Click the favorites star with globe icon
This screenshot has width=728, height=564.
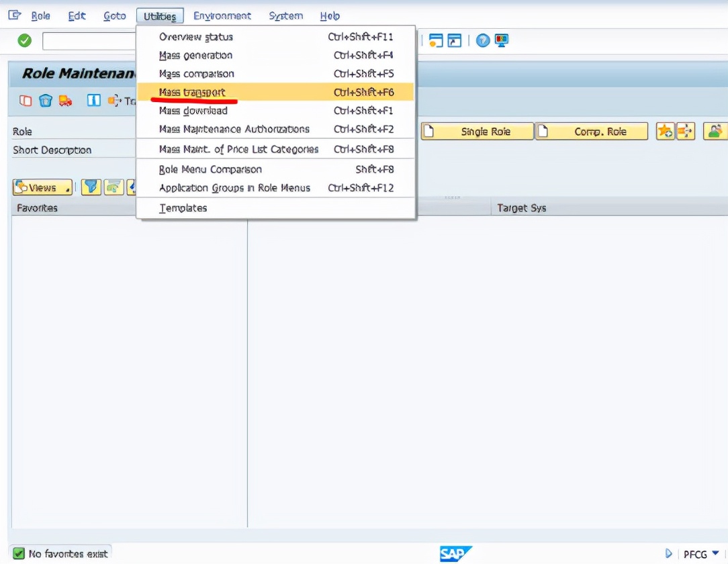pos(666,131)
